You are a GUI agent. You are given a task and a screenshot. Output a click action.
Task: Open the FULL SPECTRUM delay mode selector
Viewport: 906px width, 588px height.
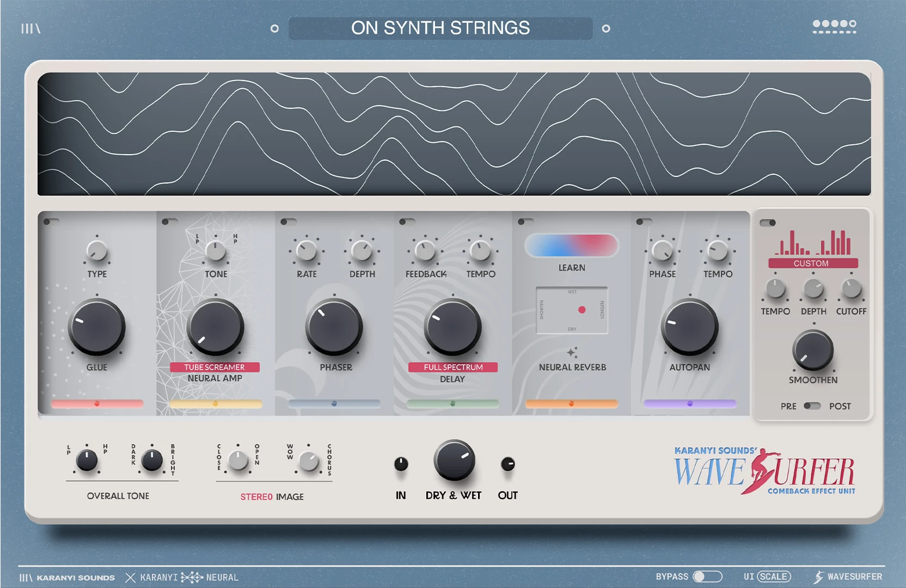(453, 367)
